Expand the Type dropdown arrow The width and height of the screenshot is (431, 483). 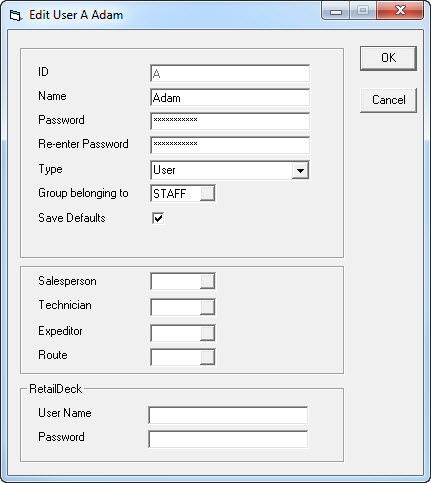coord(300,170)
